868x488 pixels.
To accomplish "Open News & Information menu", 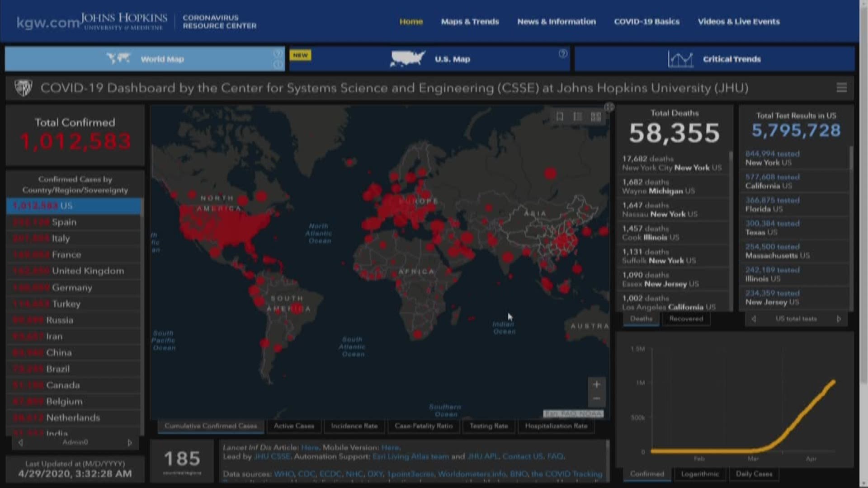I will [x=557, y=22].
